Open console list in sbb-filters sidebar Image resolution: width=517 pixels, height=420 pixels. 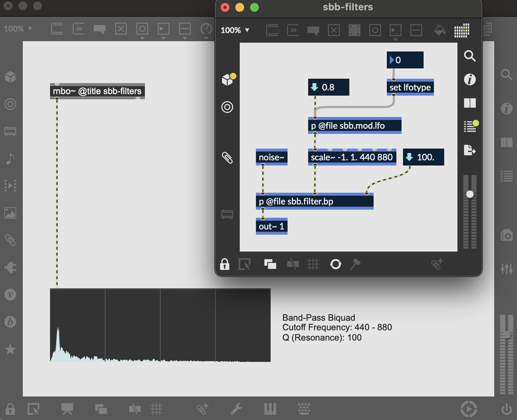(470, 126)
